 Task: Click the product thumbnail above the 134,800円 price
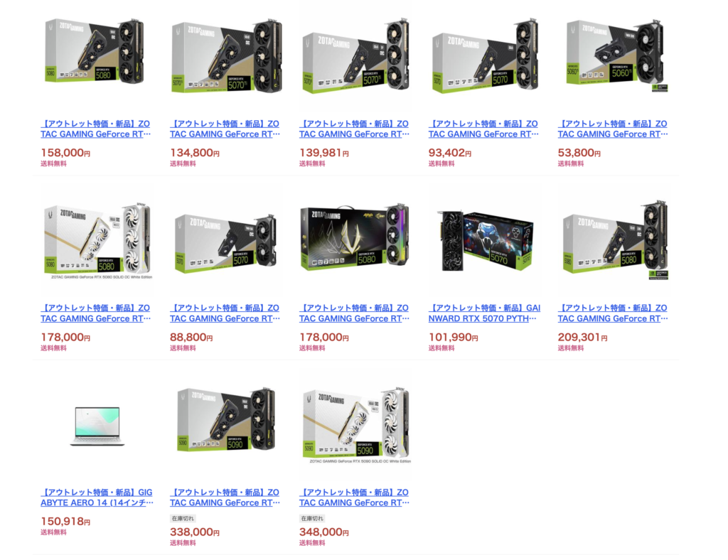click(225, 55)
